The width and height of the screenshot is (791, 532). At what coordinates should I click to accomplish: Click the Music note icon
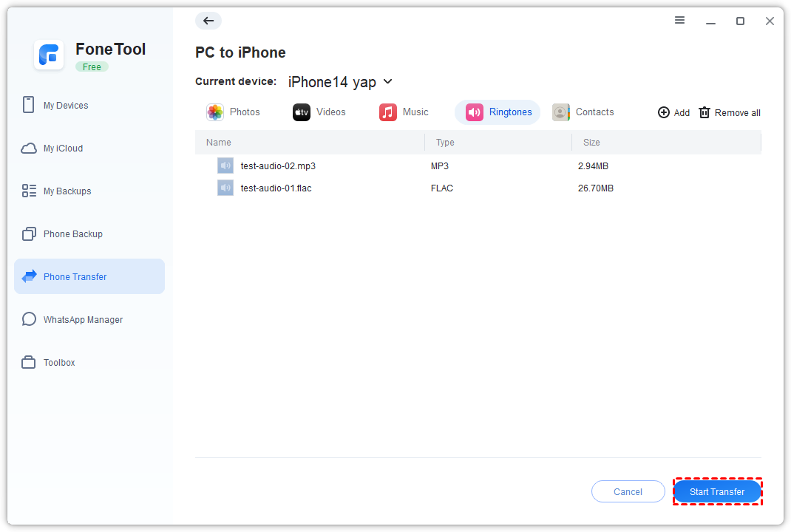(x=388, y=112)
